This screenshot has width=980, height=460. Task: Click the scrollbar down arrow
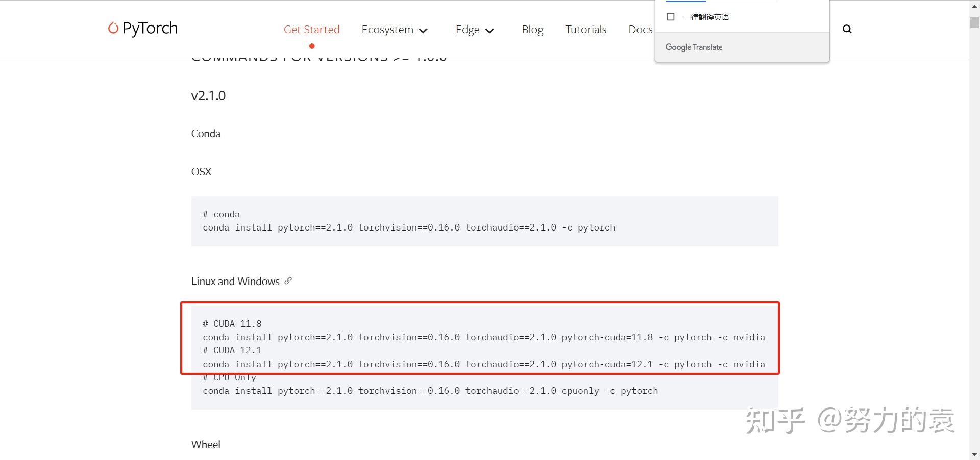click(974, 454)
